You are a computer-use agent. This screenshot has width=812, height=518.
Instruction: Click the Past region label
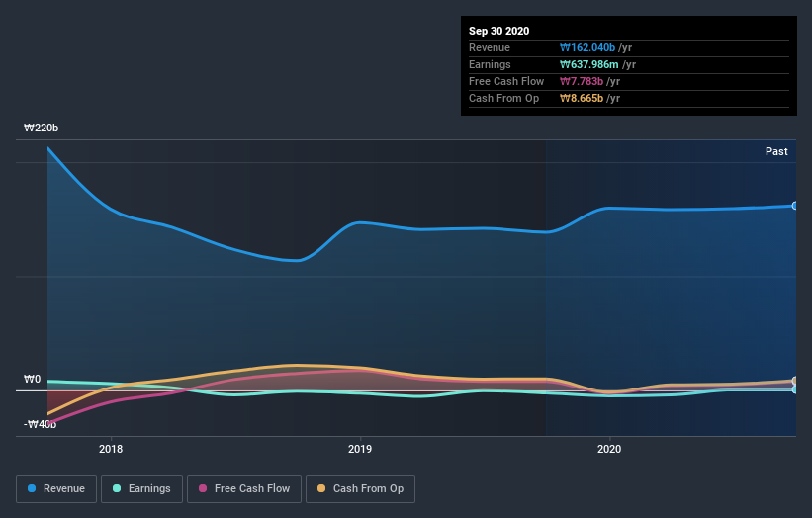(776, 151)
